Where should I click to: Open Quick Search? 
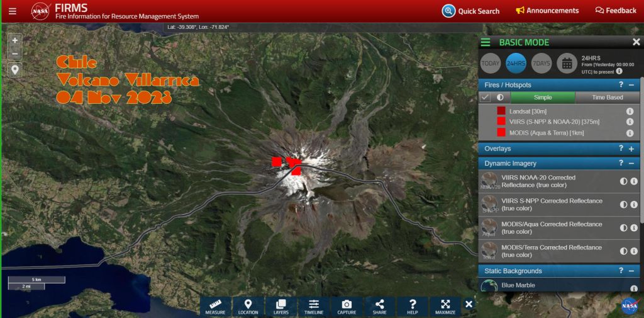[x=470, y=11]
